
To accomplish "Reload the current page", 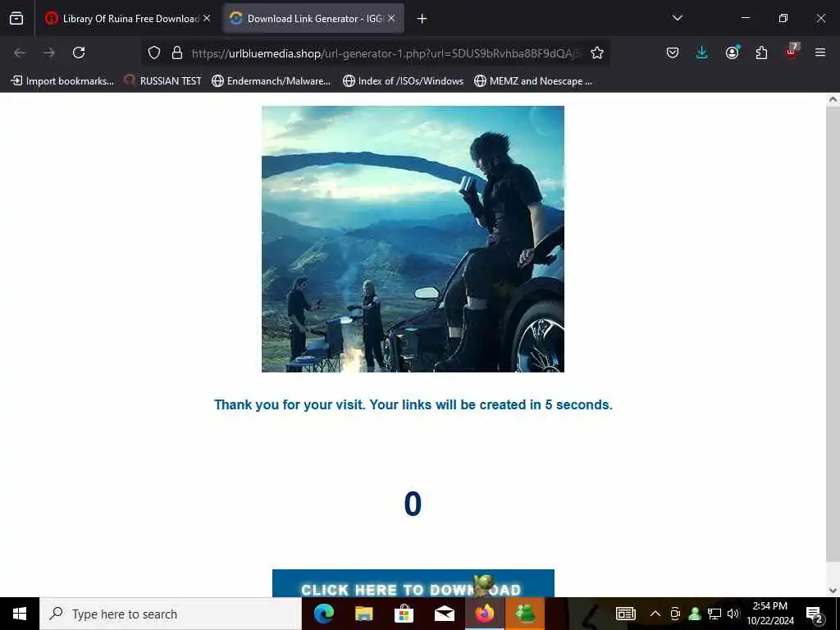I will 79,52.
